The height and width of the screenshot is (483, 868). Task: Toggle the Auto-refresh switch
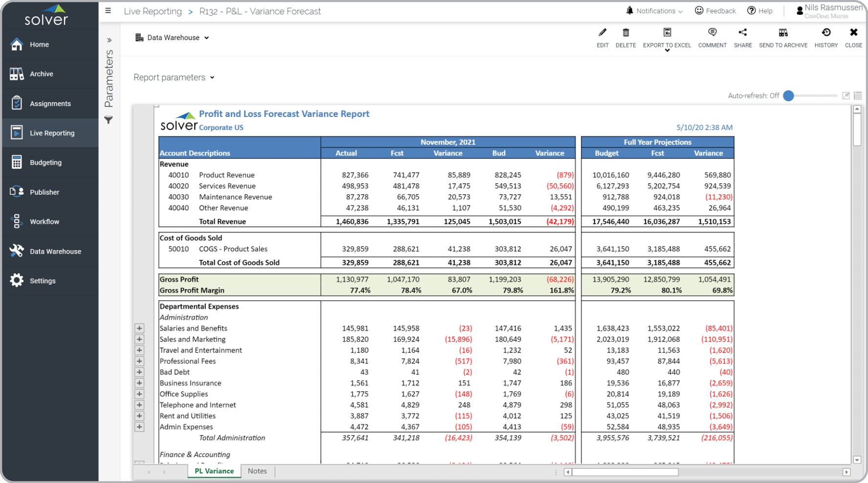click(789, 96)
